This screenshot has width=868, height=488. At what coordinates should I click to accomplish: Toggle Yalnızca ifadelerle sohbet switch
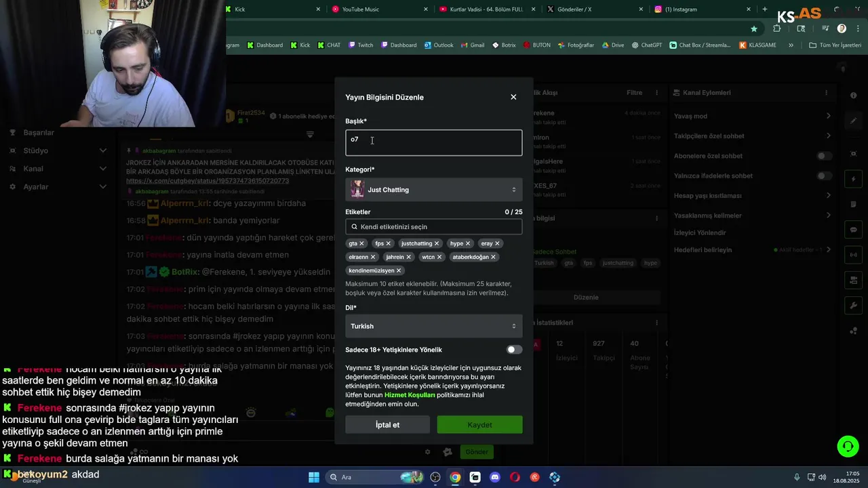pos(824,176)
